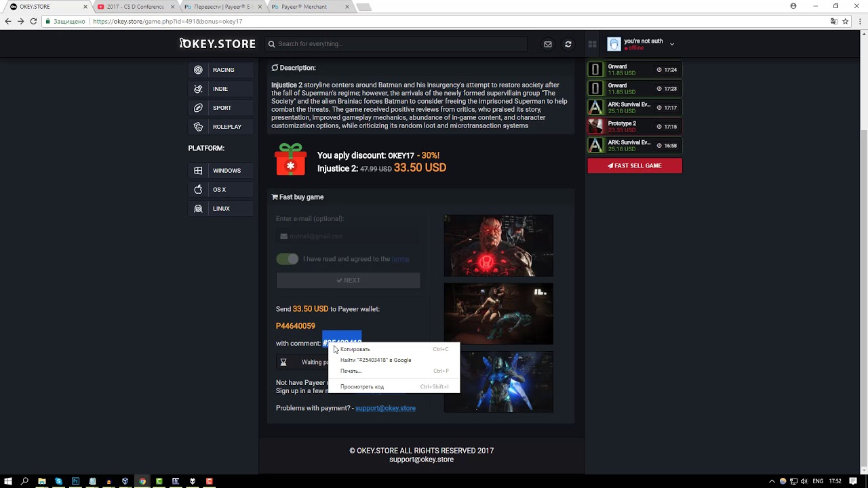Click the Chrome profile icon
The height and width of the screenshot is (488, 868).
[x=793, y=6]
